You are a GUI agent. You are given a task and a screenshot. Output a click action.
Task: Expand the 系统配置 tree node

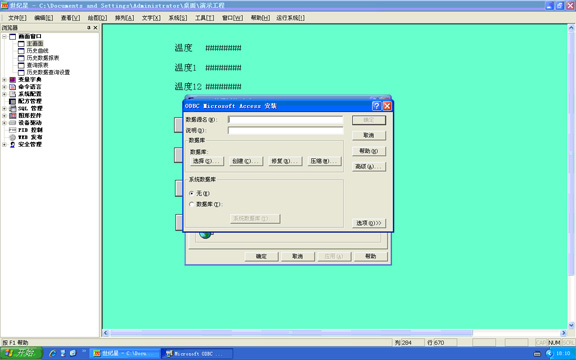tap(4, 94)
